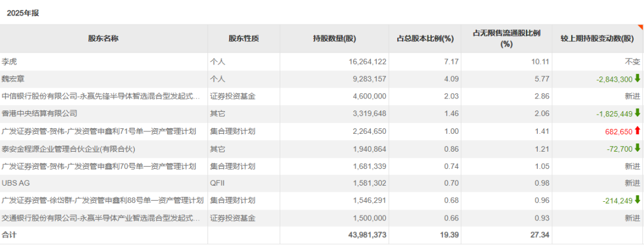644x246 pixels.
Task: Click float ratio 2.06 for 香港中央结算
Action: pyautogui.click(x=543, y=114)
